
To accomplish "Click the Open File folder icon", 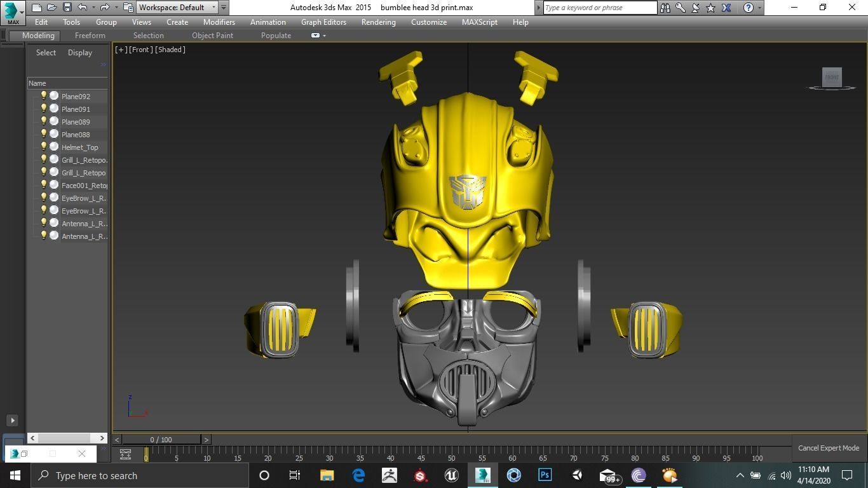I will point(51,8).
